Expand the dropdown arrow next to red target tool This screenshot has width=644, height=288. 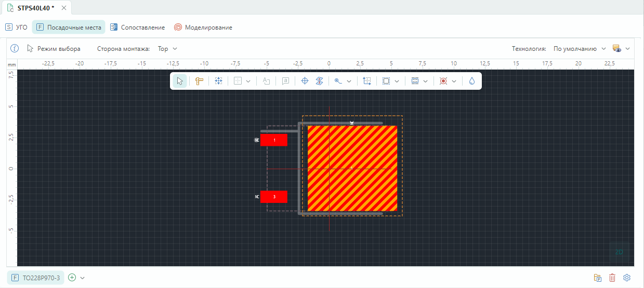pyautogui.click(x=454, y=81)
